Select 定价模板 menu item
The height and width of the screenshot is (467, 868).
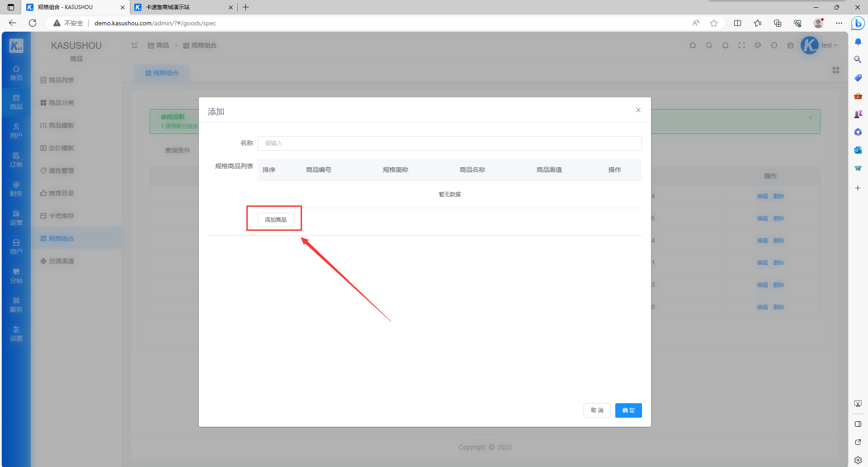[76, 148]
